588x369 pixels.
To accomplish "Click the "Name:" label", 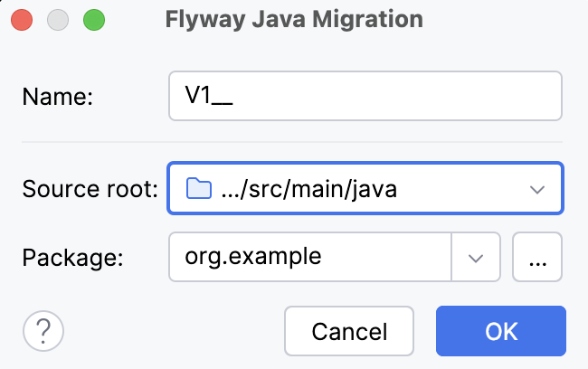I will tap(58, 98).
